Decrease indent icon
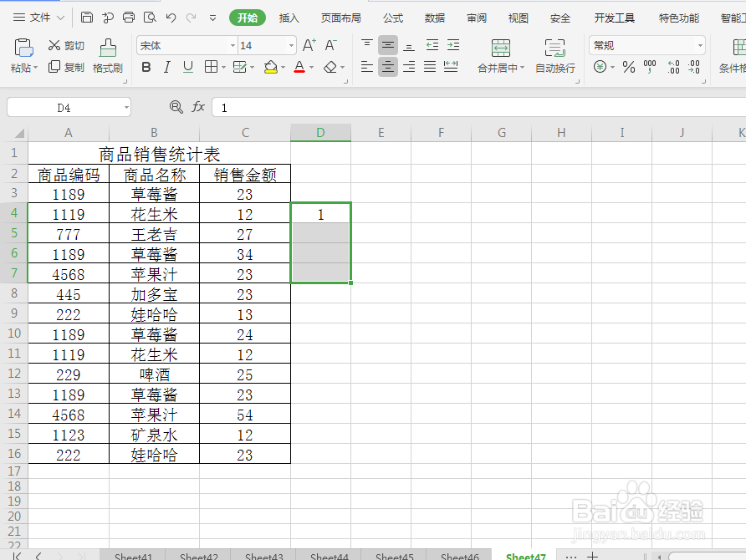Image resolution: width=746 pixels, height=560 pixels. (432, 45)
